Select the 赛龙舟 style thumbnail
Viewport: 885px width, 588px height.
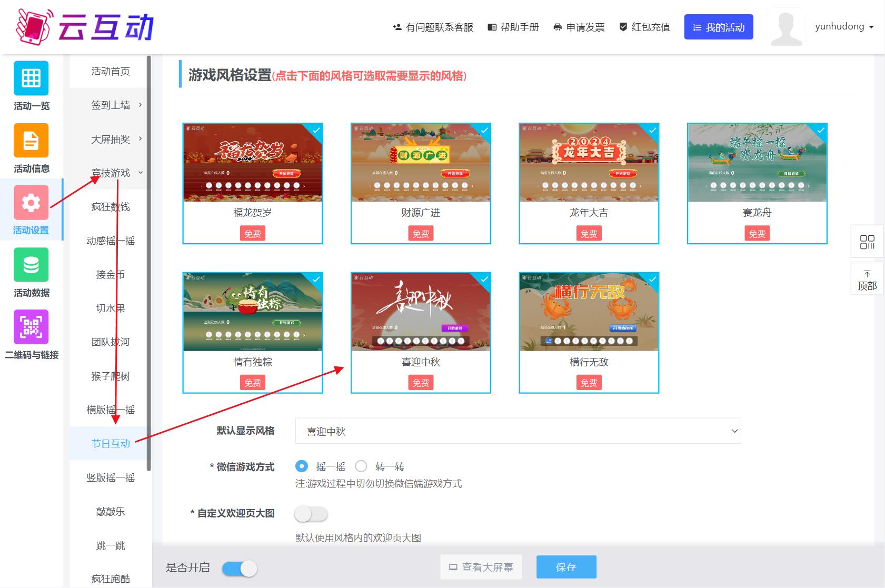click(x=757, y=163)
